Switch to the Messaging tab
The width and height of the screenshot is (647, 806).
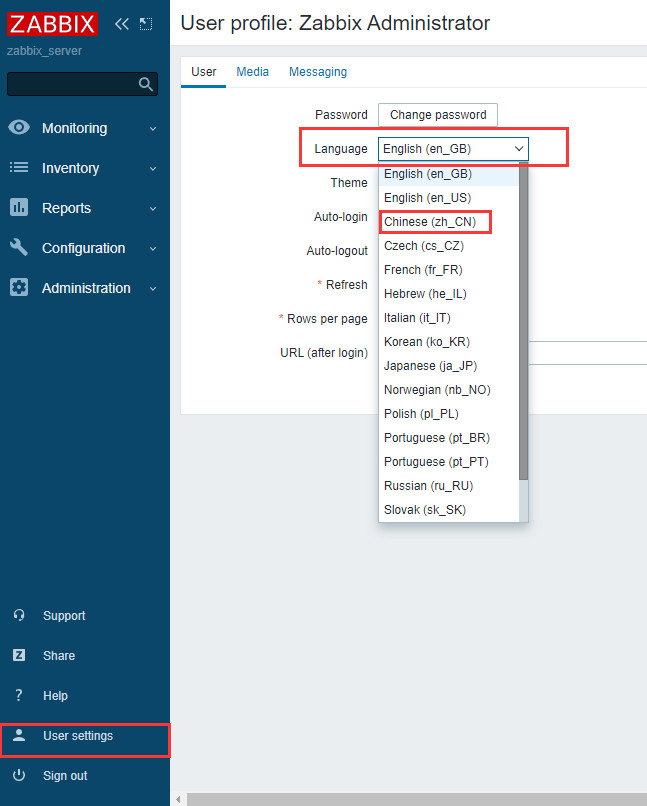tap(318, 72)
